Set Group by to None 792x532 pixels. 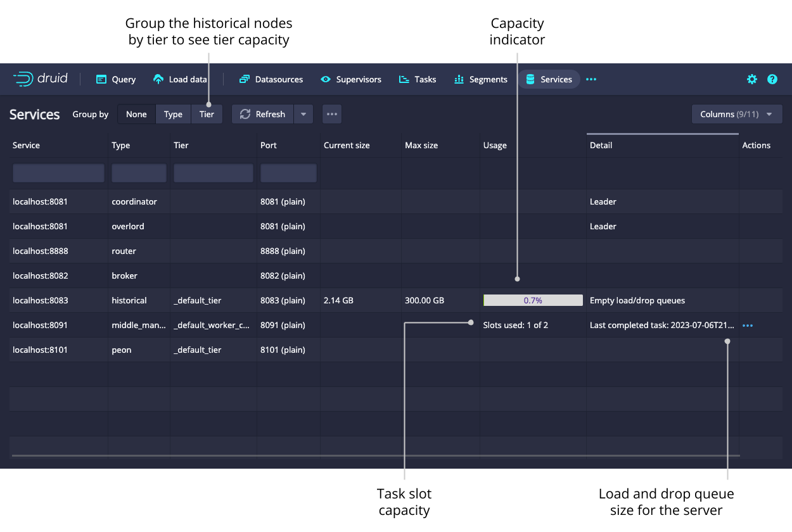pyautogui.click(x=136, y=115)
